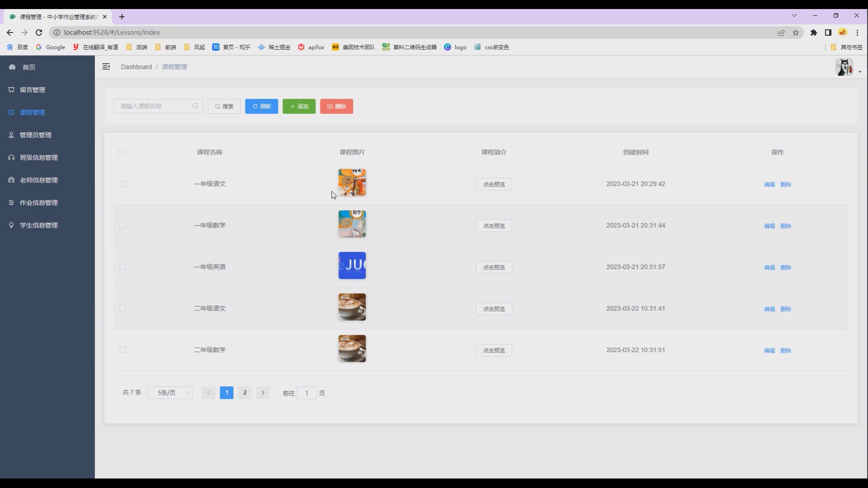868x488 pixels.
Task: Click the green 添加 button
Action: 299,107
